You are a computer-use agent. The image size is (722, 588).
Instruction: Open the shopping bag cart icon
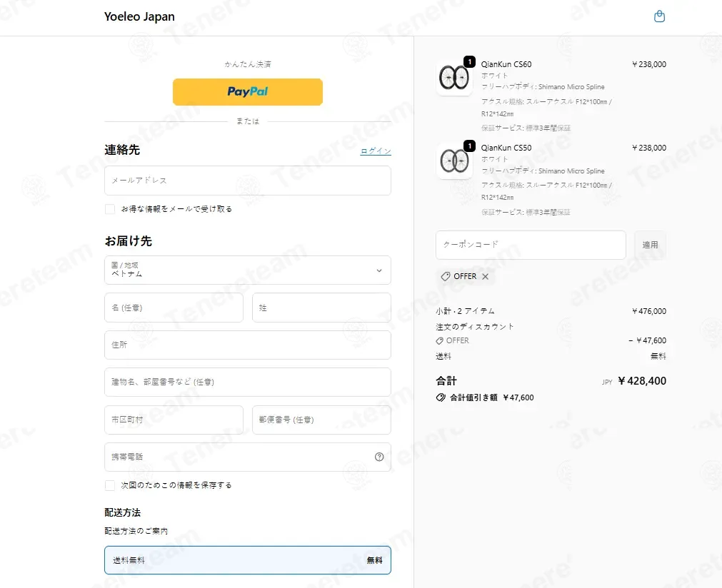point(659,16)
